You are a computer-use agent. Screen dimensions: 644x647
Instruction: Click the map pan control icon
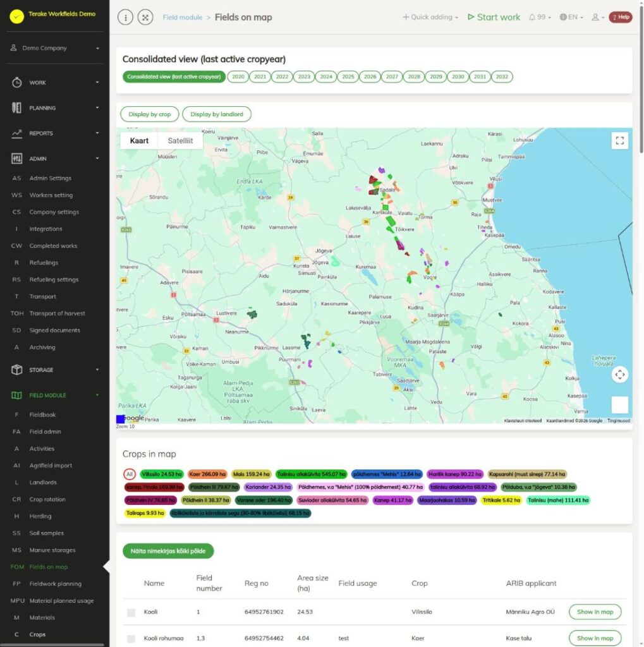click(619, 375)
